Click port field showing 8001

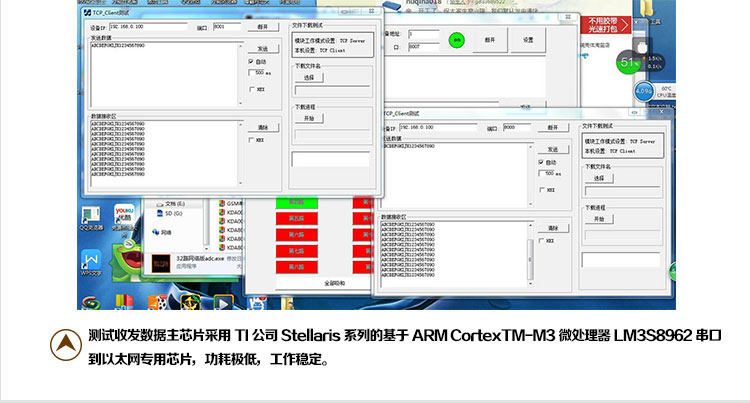[227, 27]
